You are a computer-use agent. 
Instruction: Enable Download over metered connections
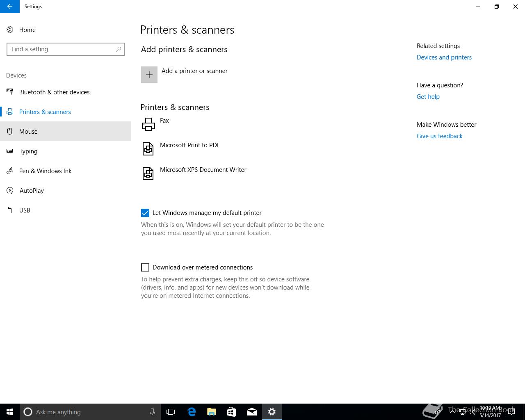pyautogui.click(x=145, y=267)
